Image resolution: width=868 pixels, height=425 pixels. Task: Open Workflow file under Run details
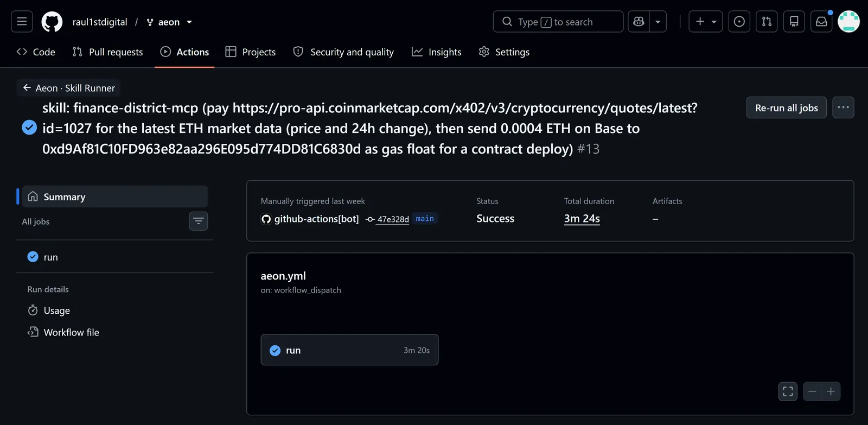pos(63,332)
